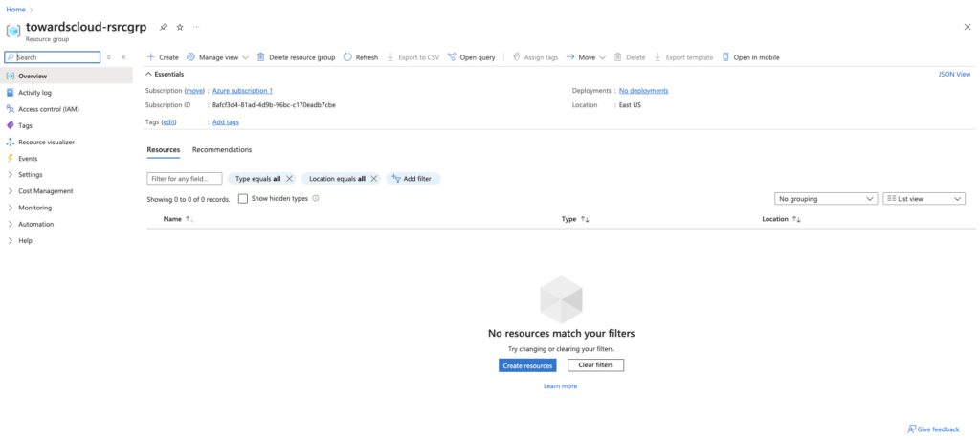The image size is (980, 440).
Task: Sort by the Type column
Action: pyautogui.click(x=575, y=219)
